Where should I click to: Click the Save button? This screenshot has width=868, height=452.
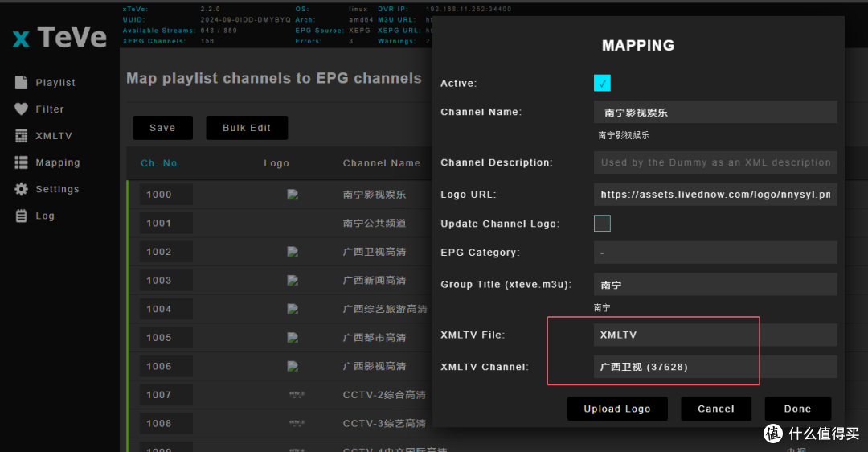tap(162, 128)
